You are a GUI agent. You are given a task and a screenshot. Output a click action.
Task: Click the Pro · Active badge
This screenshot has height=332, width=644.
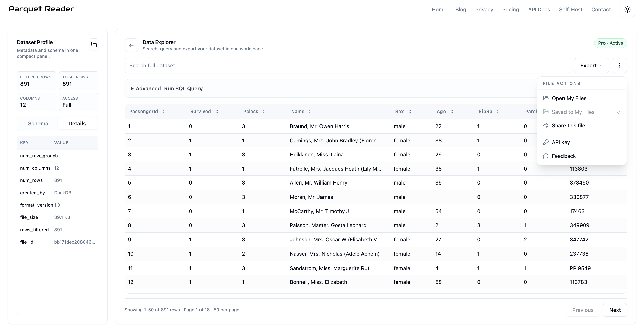click(611, 43)
